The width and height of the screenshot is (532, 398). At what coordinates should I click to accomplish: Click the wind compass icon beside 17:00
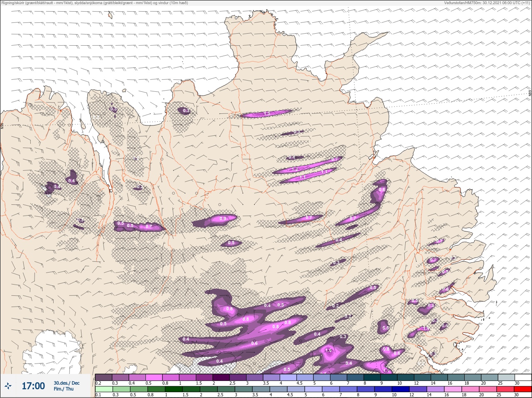[9, 386]
